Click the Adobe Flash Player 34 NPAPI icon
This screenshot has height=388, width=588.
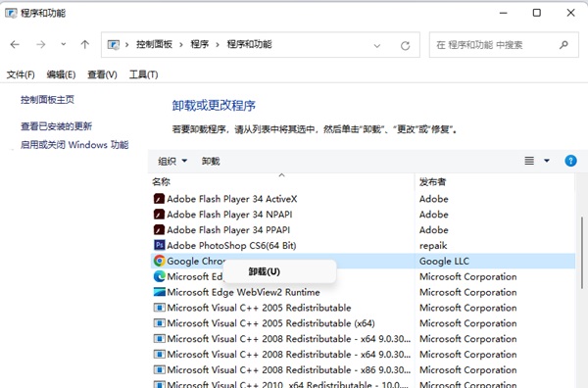click(160, 215)
